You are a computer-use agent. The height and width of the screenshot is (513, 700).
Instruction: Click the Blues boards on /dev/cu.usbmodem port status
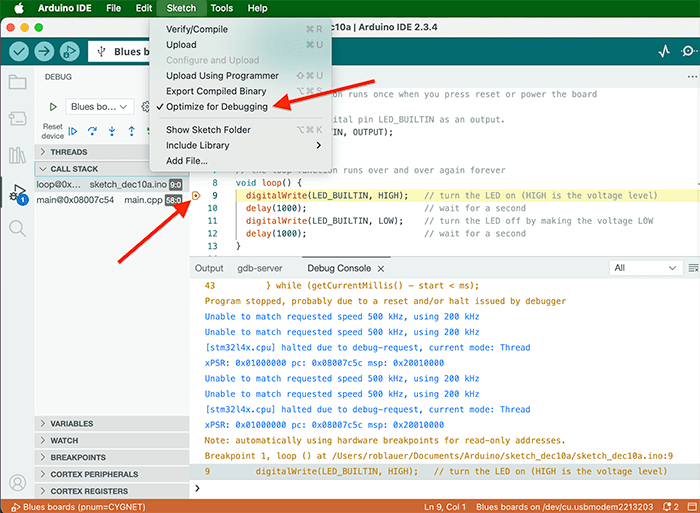click(x=564, y=507)
